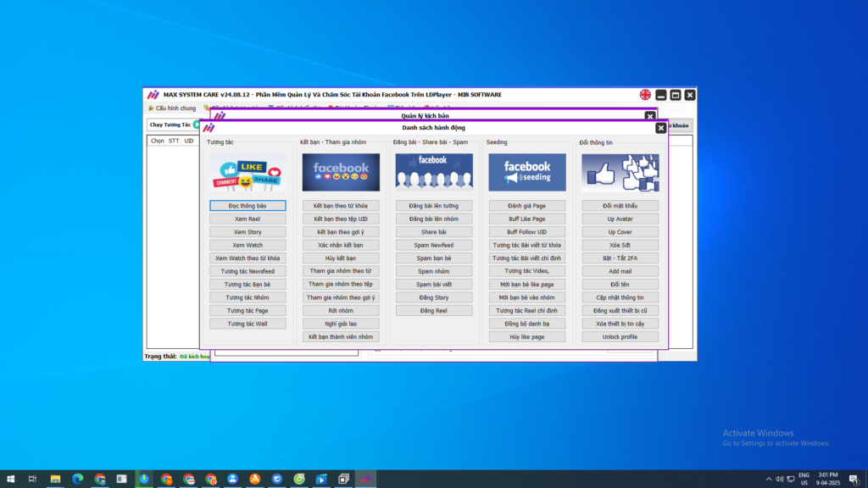Click the Đọc thông báo action button

248,206
